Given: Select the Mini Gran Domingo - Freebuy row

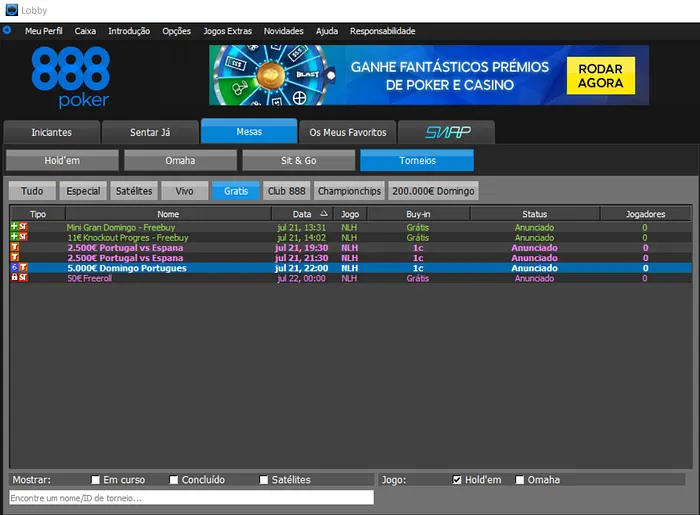Looking at the screenshot, I should click(x=351, y=227).
